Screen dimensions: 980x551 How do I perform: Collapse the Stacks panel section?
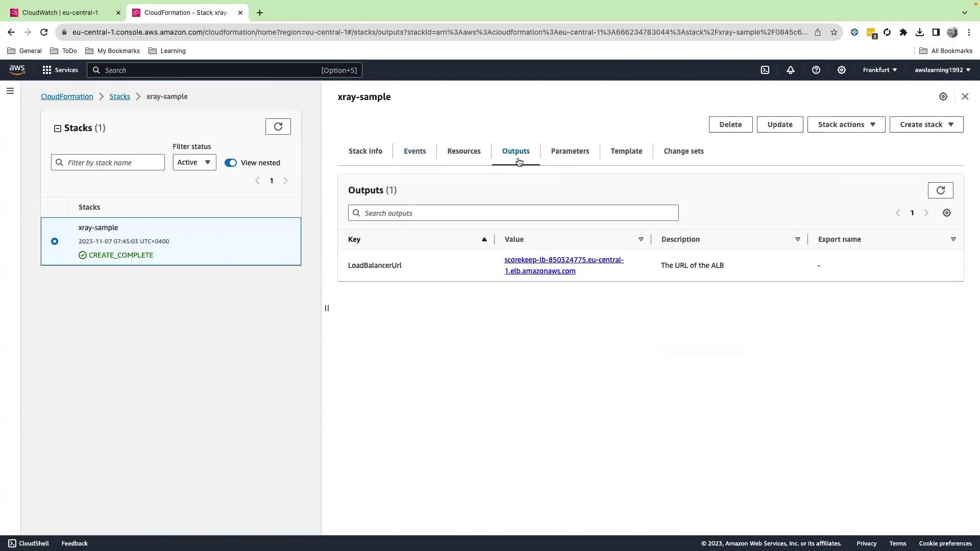[58, 129]
